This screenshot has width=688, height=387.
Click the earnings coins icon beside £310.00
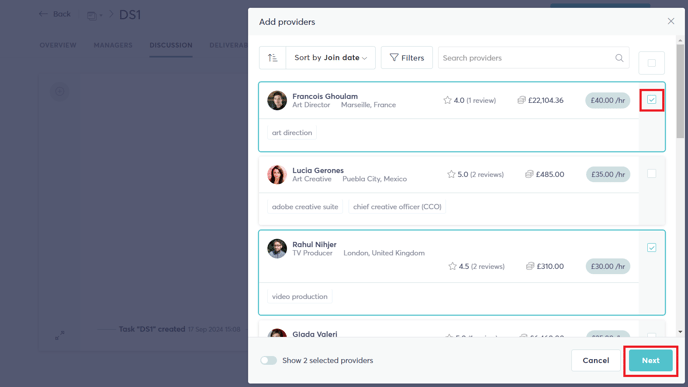coord(530,266)
